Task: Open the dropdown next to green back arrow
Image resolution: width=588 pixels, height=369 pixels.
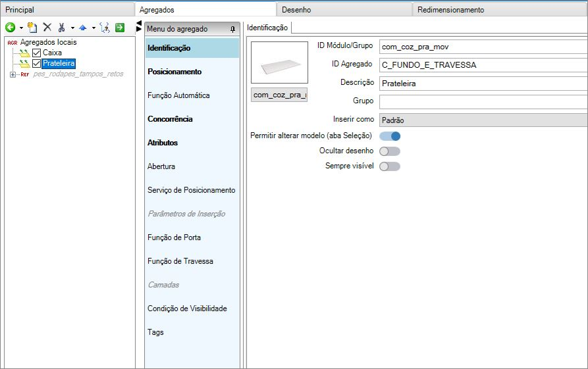Action: (x=21, y=28)
